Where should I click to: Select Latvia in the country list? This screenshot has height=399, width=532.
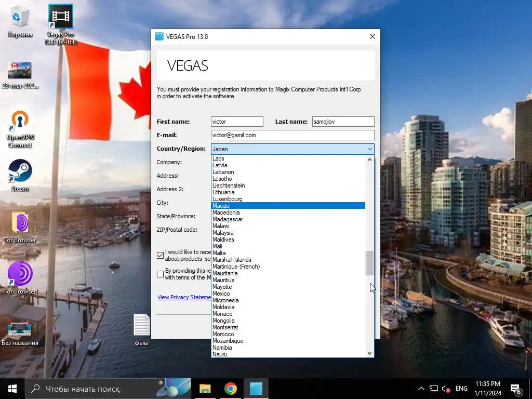point(288,165)
